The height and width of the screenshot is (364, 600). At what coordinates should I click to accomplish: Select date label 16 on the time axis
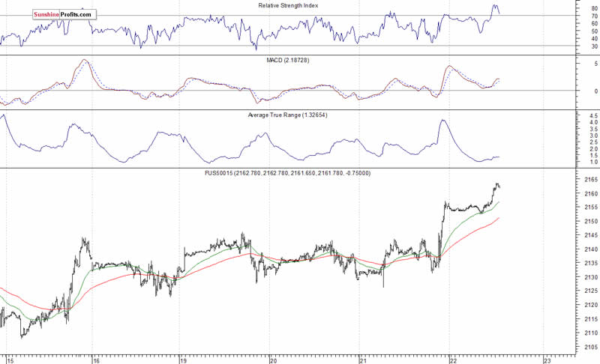[x=97, y=360]
